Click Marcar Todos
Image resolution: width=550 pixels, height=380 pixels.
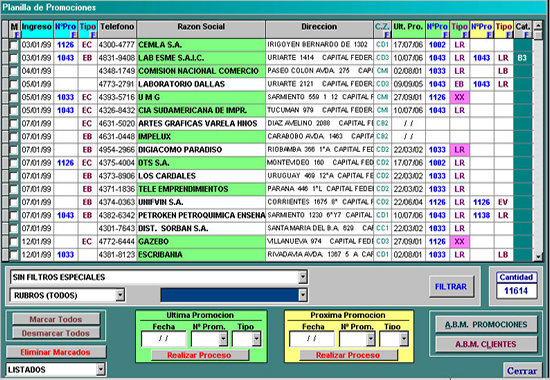[56, 319]
